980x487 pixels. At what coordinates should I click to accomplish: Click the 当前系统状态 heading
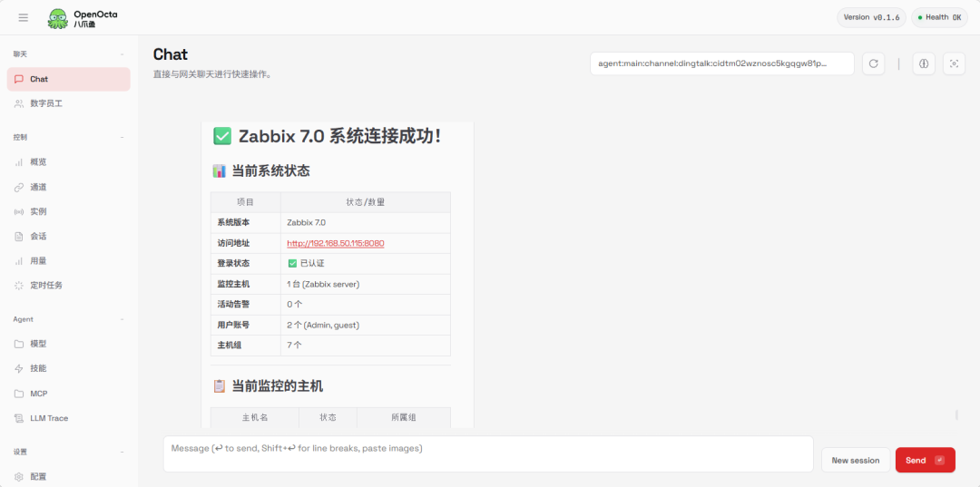(x=261, y=171)
